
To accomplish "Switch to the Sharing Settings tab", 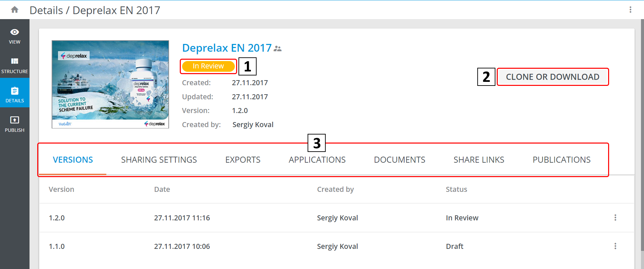I will coord(159,160).
